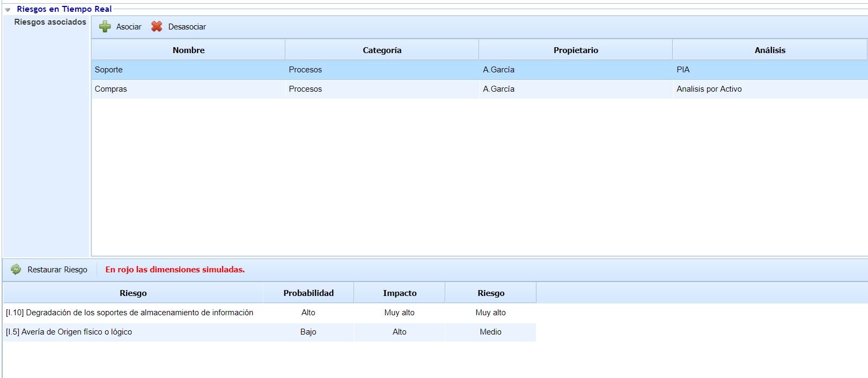The width and height of the screenshot is (868, 378).
Task: Sort by the Probabilidad column header
Action: pyautogui.click(x=308, y=293)
